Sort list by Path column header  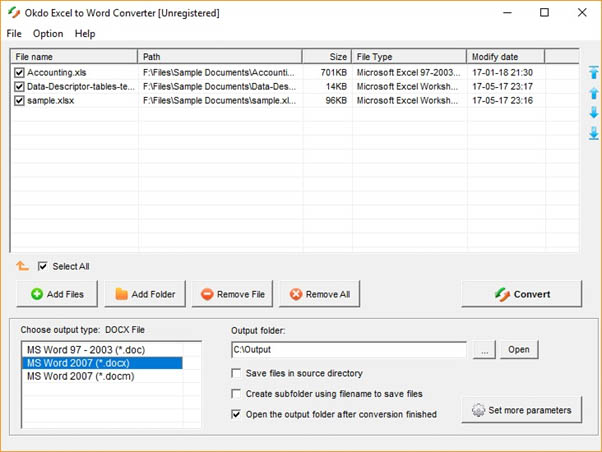click(x=220, y=57)
